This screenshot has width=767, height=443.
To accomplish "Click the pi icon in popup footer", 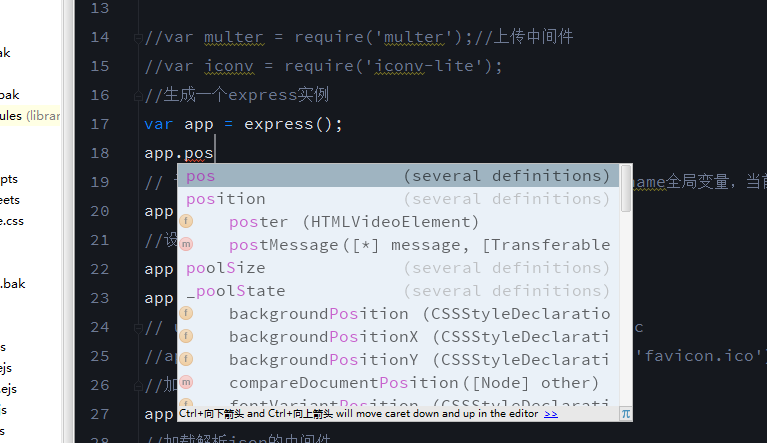I will 626,414.
